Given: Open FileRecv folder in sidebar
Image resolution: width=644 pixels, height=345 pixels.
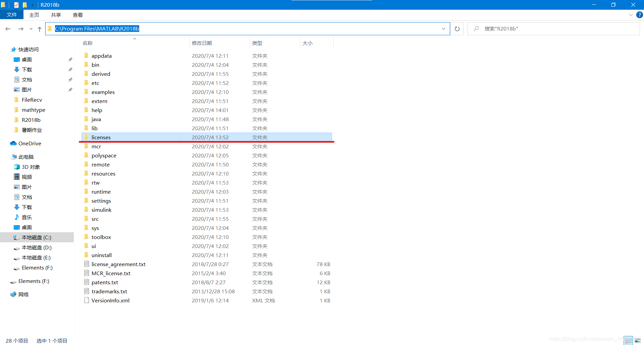Looking at the screenshot, I should (x=32, y=100).
